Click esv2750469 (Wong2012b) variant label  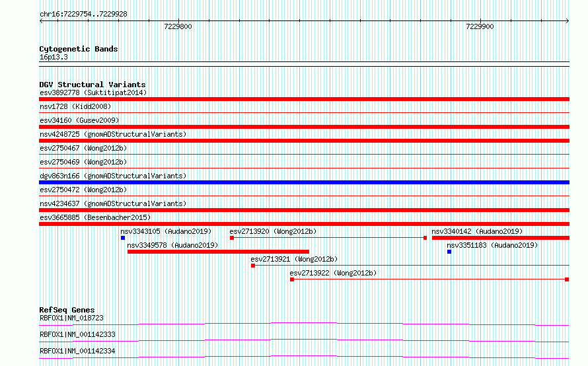(x=83, y=162)
